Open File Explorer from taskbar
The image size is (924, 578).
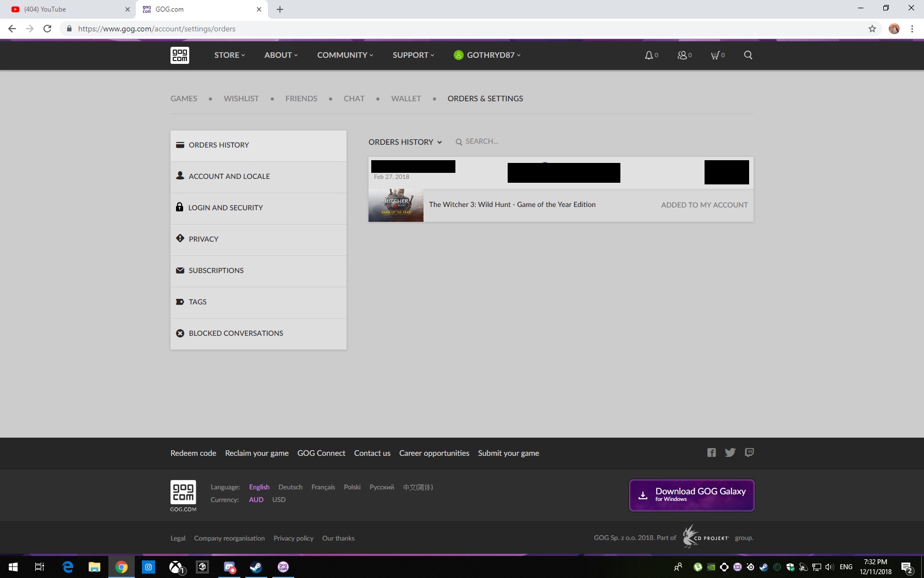tap(95, 567)
